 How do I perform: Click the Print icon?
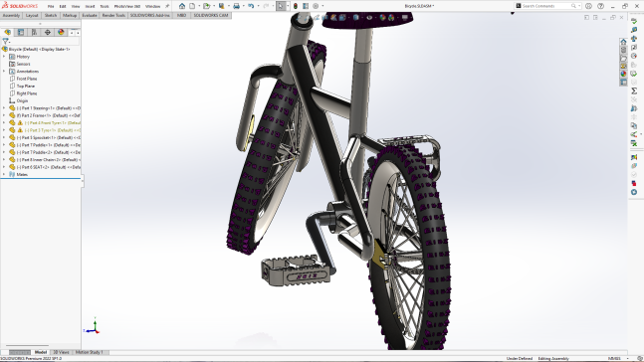click(236, 6)
